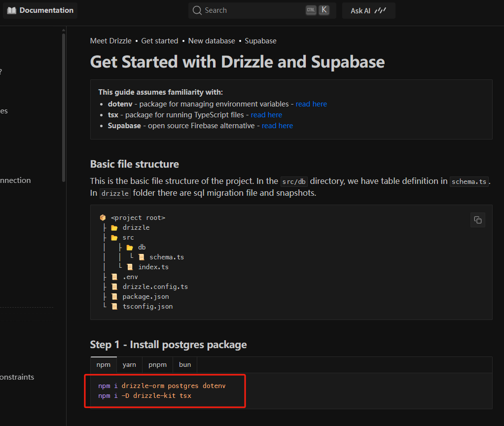Show the bun install commands tab

[185, 365]
